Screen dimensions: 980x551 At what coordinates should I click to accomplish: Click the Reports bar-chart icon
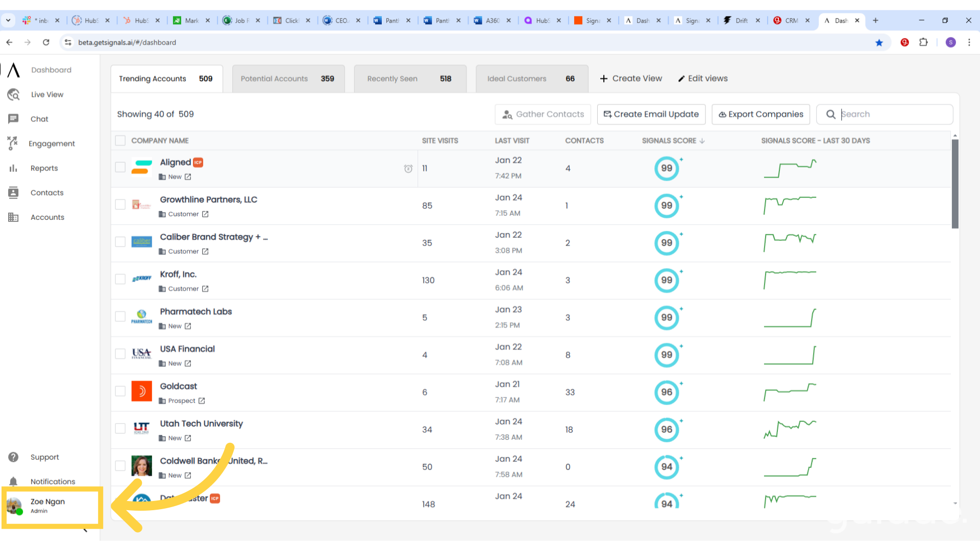(13, 168)
